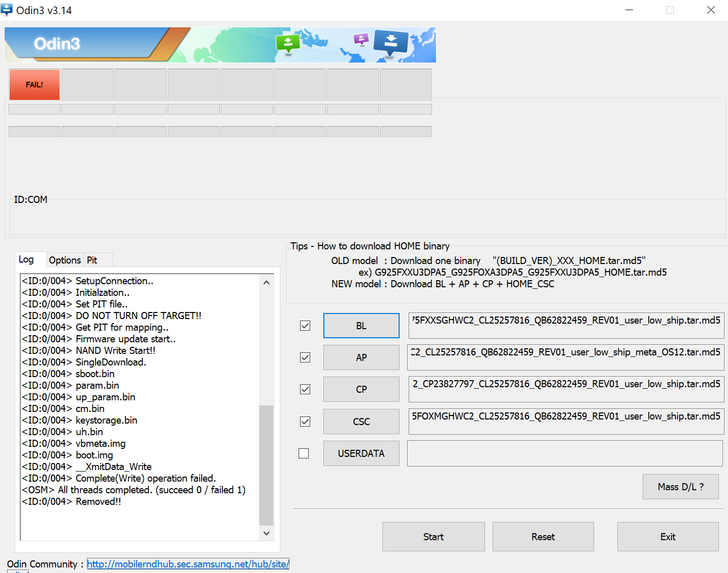Click the Reset button
This screenshot has width=728, height=573.
[x=543, y=537]
